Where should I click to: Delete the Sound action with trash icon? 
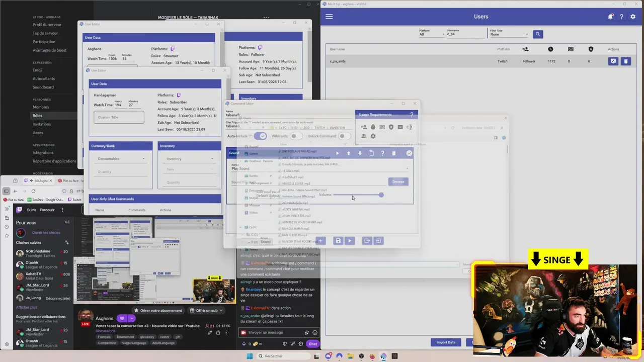click(394, 153)
